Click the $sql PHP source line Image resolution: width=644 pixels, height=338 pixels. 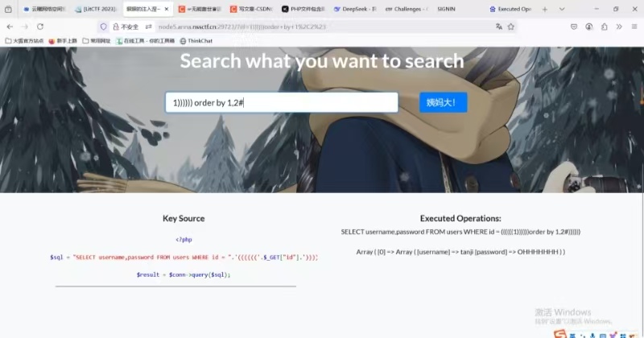click(x=184, y=257)
